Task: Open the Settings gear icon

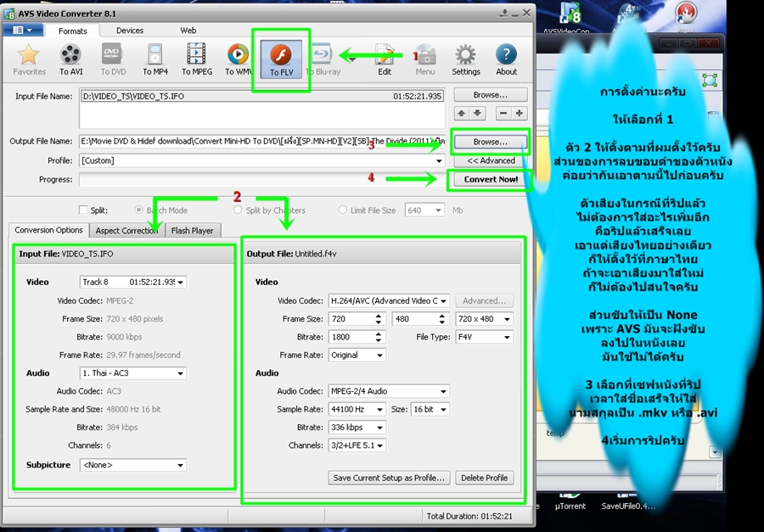Action: pyautogui.click(x=466, y=59)
